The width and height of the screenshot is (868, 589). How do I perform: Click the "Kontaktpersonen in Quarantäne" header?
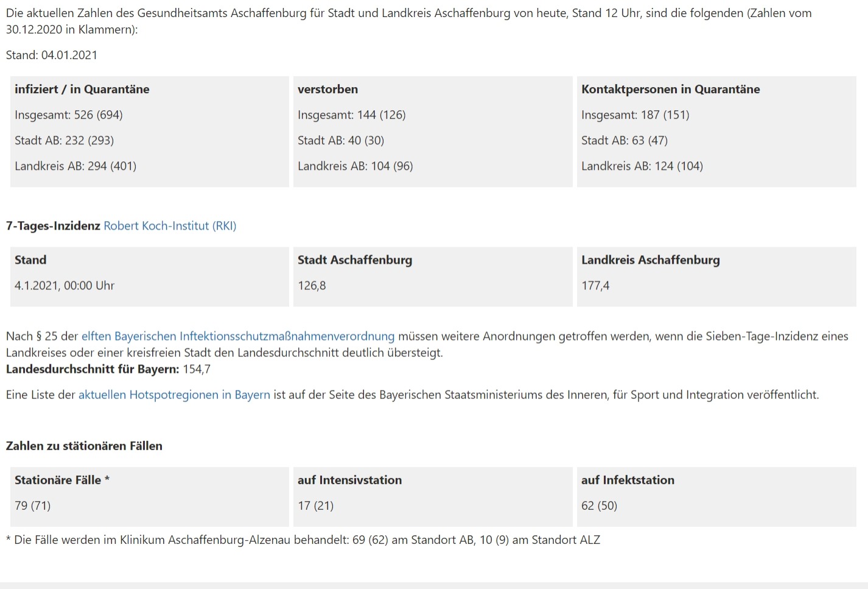point(670,90)
